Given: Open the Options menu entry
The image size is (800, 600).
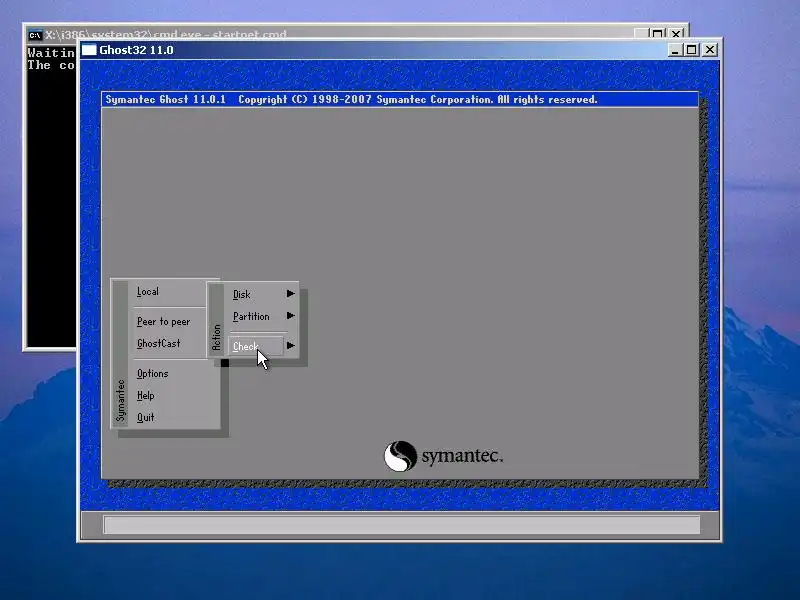Looking at the screenshot, I should (152, 373).
